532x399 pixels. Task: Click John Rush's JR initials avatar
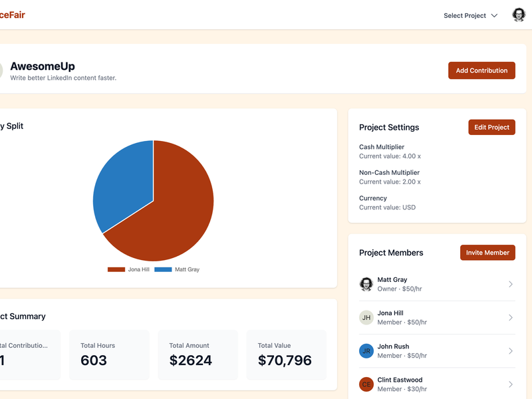pyautogui.click(x=366, y=351)
